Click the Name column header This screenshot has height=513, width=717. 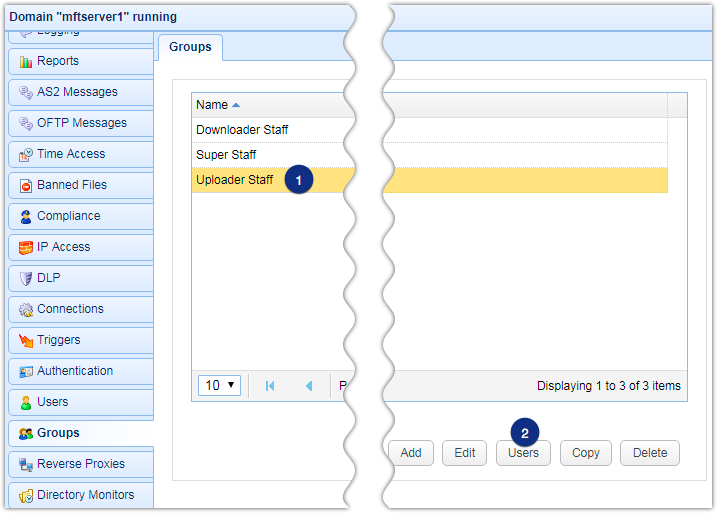430,105
